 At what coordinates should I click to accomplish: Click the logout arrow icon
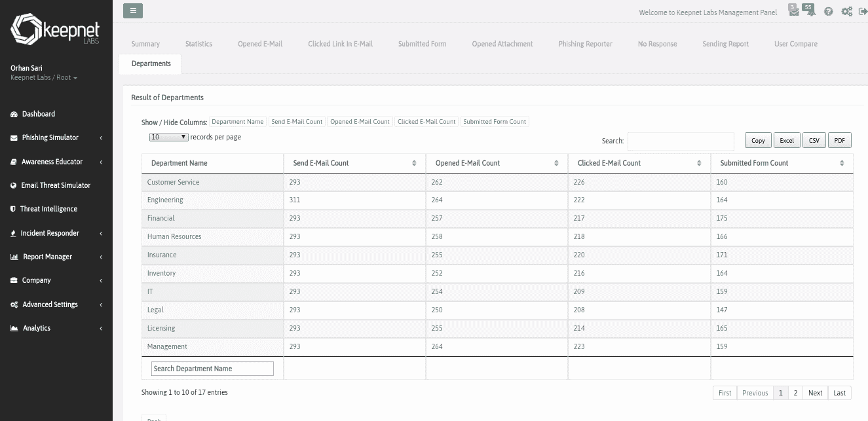(863, 12)
